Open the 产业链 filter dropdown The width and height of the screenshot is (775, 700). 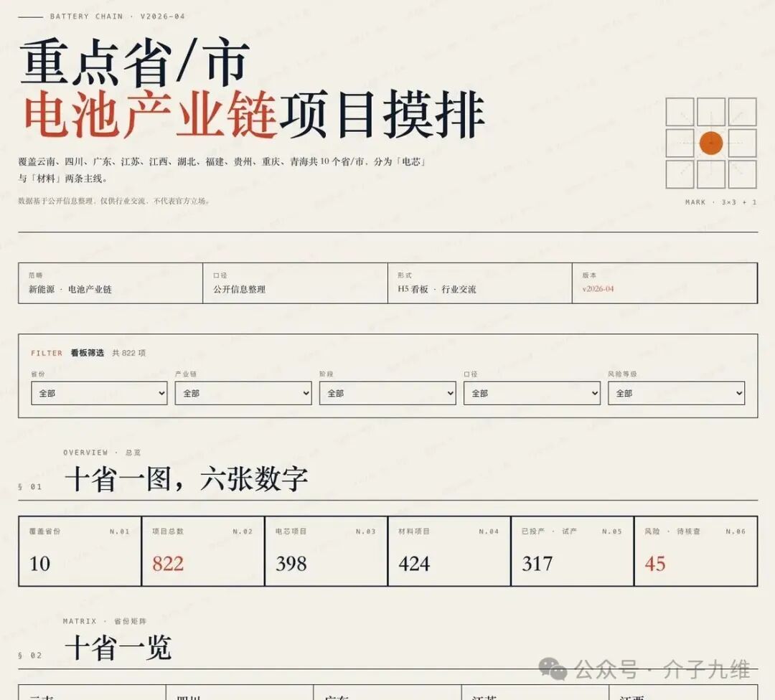(243, 393)
